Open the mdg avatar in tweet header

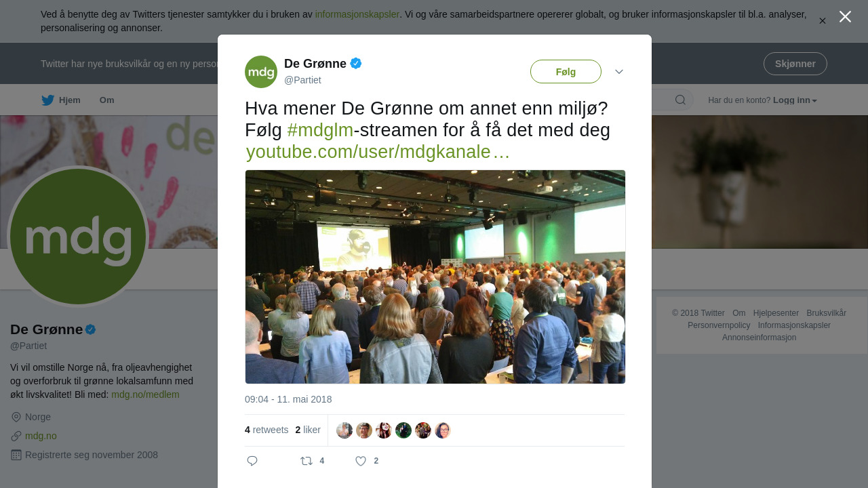261,72
